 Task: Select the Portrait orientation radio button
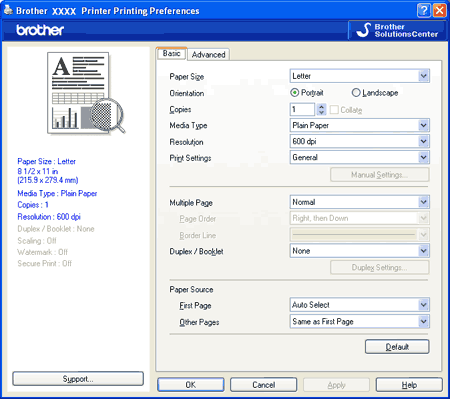(294, 93)
